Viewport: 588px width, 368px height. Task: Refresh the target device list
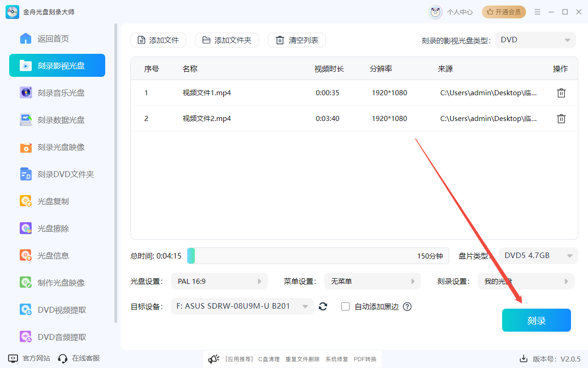(323, 306)
